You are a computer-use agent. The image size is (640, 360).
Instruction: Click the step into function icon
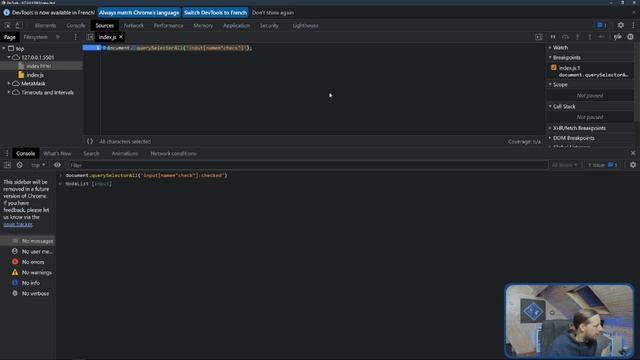[578, 37]
